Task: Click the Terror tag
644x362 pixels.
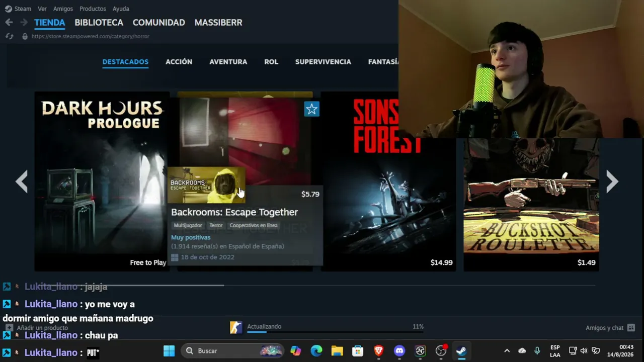Action: (216, 226)
